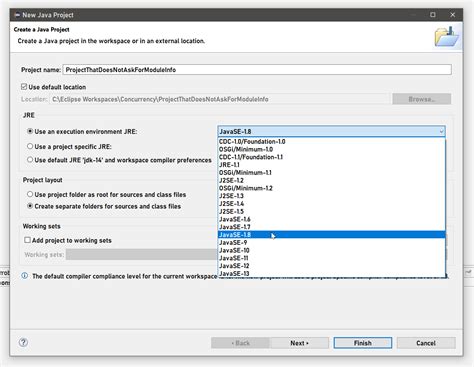Screen dimensions: 474x367
Task: Select JavaSE-13 in the dropdown list
Action: pyautogui.click(x=332, y=274)
